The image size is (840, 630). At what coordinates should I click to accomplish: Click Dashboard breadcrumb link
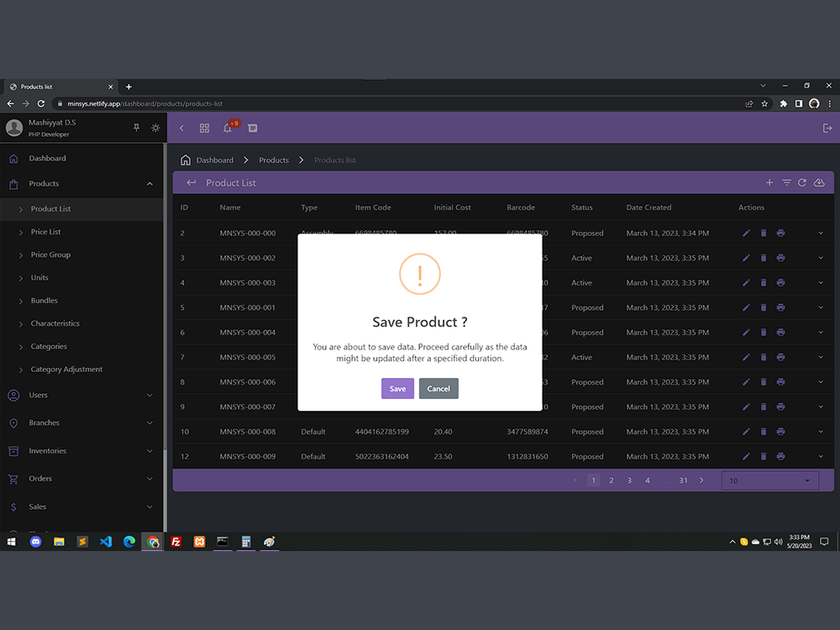(215, 160)
